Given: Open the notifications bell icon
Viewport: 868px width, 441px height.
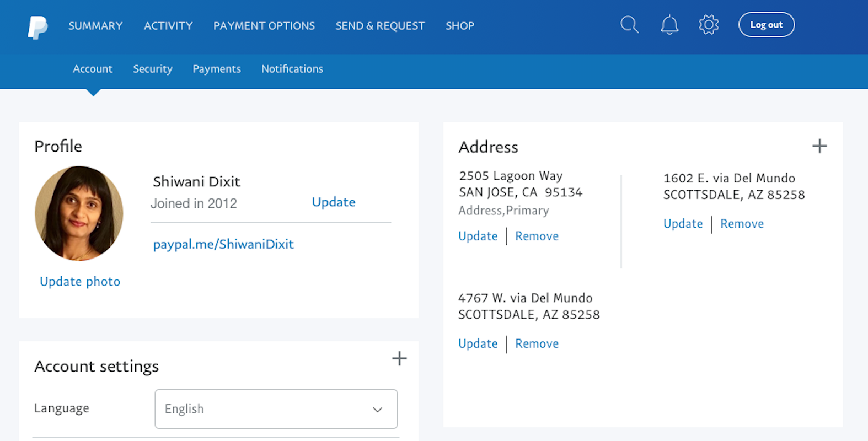Looking at the screenshot, I should point(669,25).
